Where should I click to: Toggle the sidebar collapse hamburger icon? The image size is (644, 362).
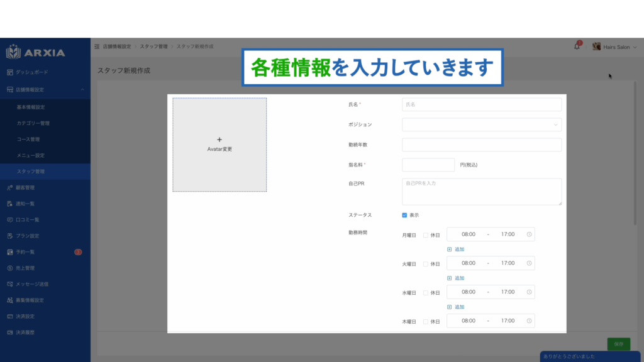pos(97,47)
